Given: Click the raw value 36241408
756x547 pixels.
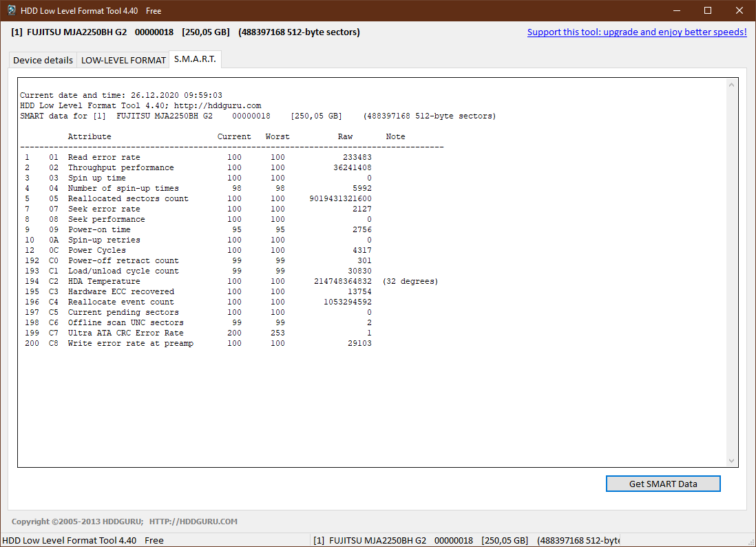Looking at the screenshot, I should click(353, 167).
